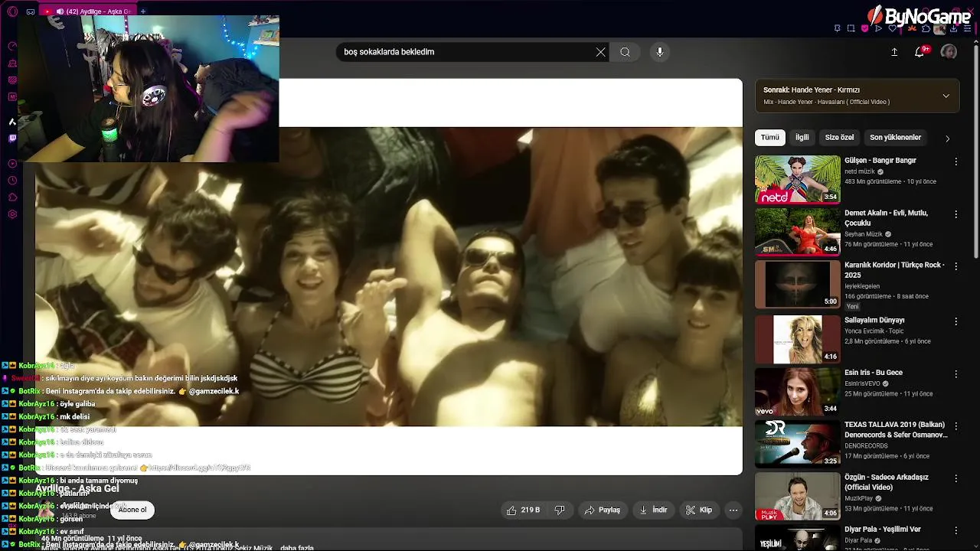
Task: Open the player icon in browser sidebar
Action: 12,164
